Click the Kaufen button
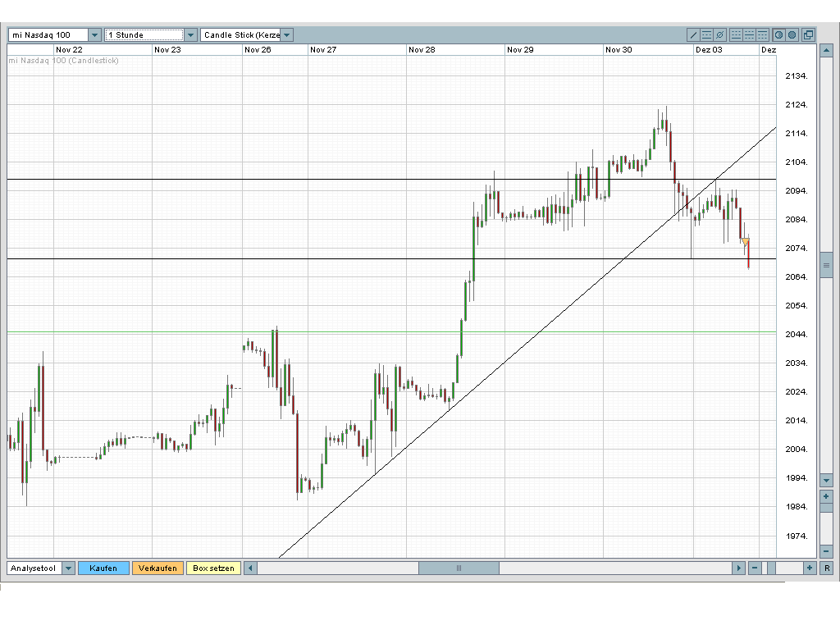Viewport: 840px width, 630px height. click(103, 568)
